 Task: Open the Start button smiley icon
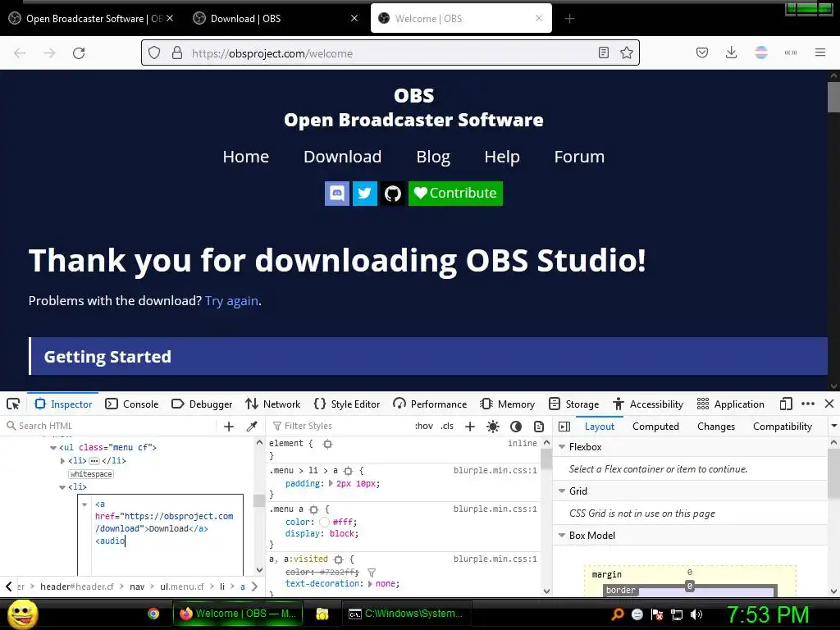[22, 614]
